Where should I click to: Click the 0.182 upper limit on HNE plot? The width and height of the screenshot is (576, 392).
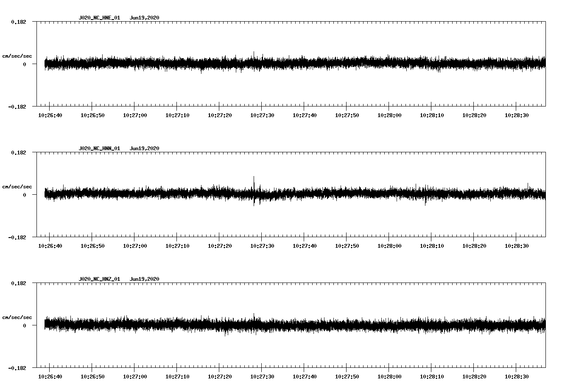tap(19, 22)
